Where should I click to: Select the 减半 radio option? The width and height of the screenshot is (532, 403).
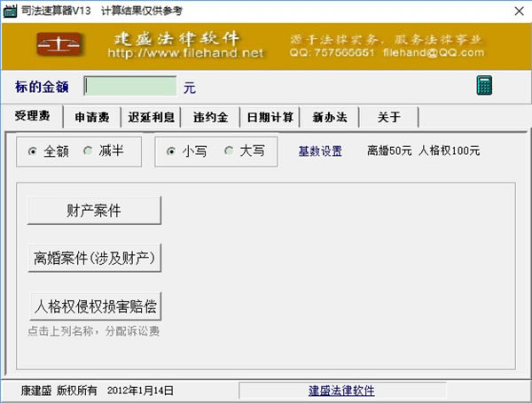point(104,151)
